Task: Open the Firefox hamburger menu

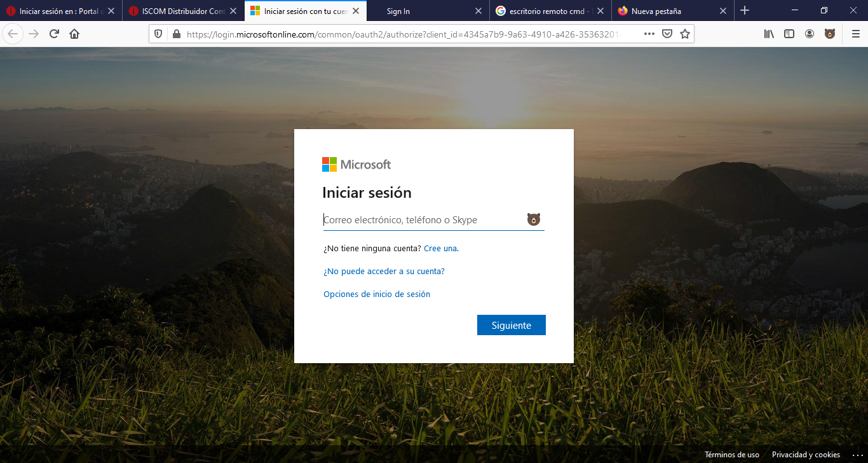Action: click(855, 34)
